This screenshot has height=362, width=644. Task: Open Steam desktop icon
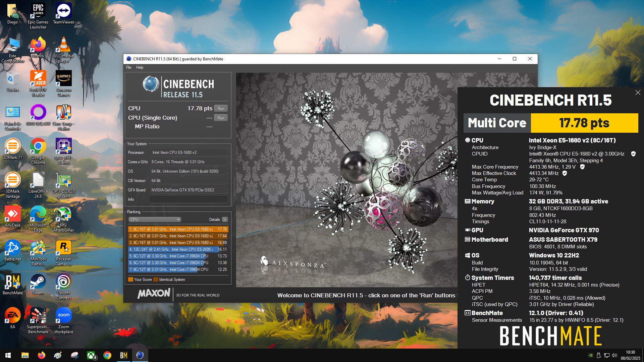point(38,284)
